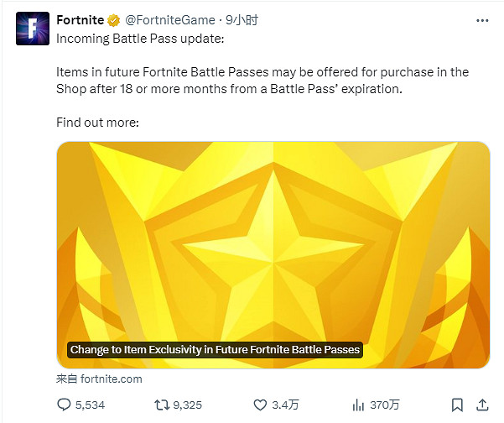This screenshot has width=504, height=423.
Task: Open the 来自 fortnite.com source link
Action: (x=100, y=379)
